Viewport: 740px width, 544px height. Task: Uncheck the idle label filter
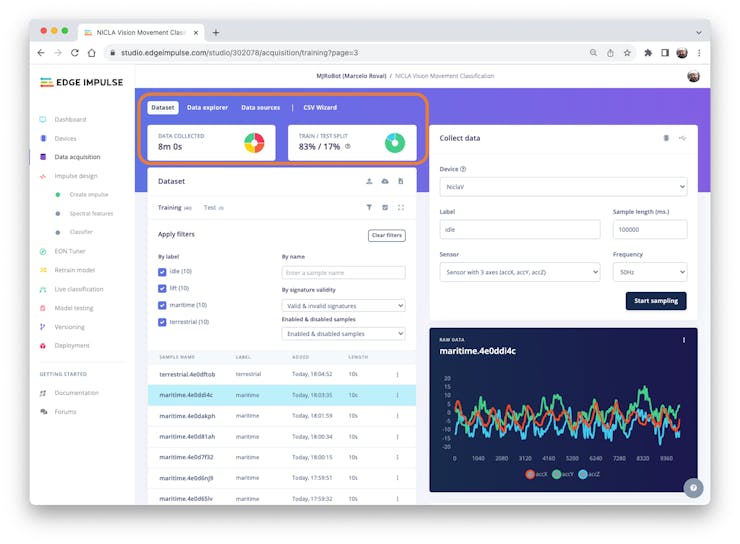click(162, 272)
